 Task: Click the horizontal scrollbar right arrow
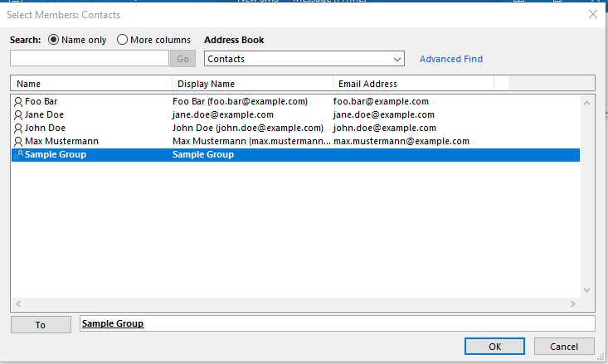tap(572, 304)
